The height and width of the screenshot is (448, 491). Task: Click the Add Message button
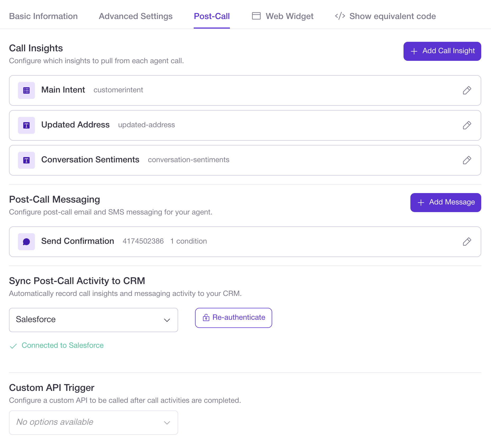click(446, 202)
